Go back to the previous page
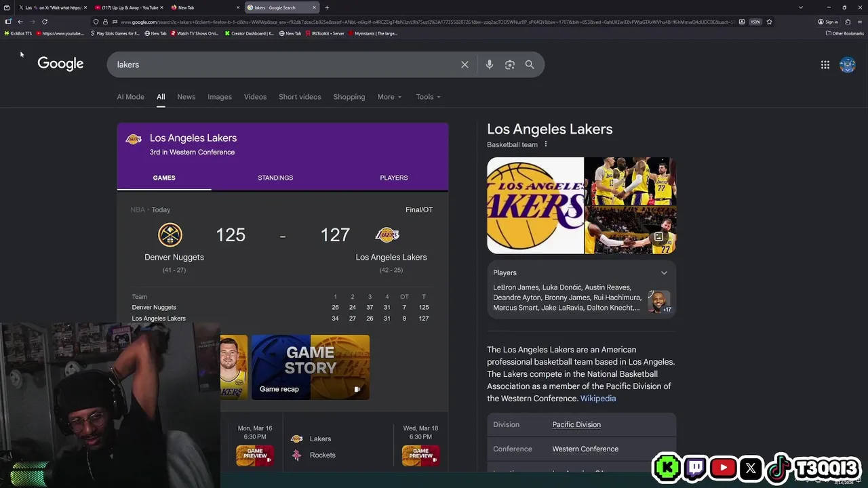Screen dimensions: 868x488 [20, 22]
